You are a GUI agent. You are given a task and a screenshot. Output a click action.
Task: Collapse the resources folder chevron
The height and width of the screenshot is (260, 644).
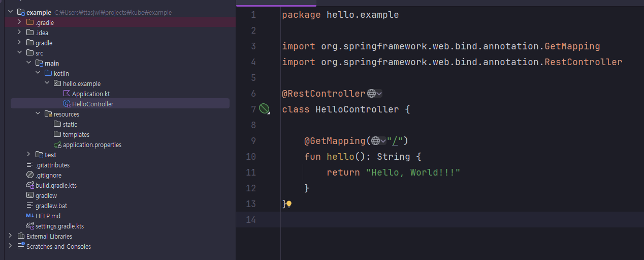(x=38, y=114)
